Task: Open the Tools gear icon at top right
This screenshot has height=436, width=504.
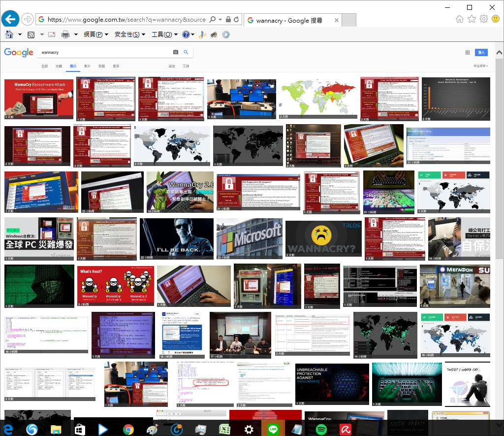Action: point(484,19)
